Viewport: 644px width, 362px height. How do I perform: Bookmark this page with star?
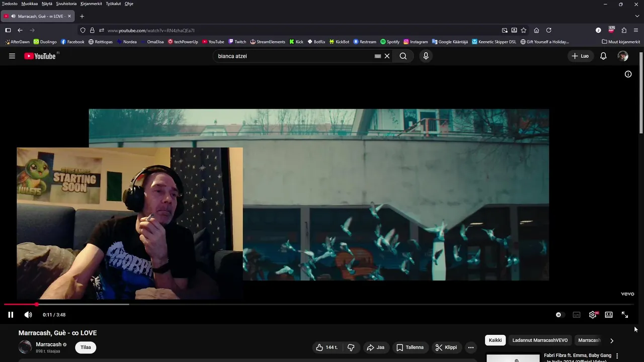click(x=524, y=30)
